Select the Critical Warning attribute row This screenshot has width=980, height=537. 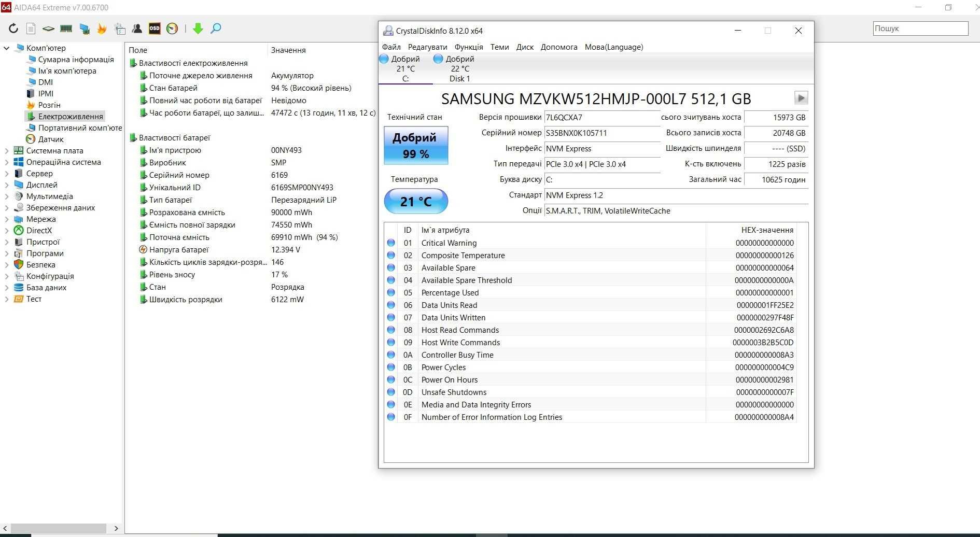[591, 243]
